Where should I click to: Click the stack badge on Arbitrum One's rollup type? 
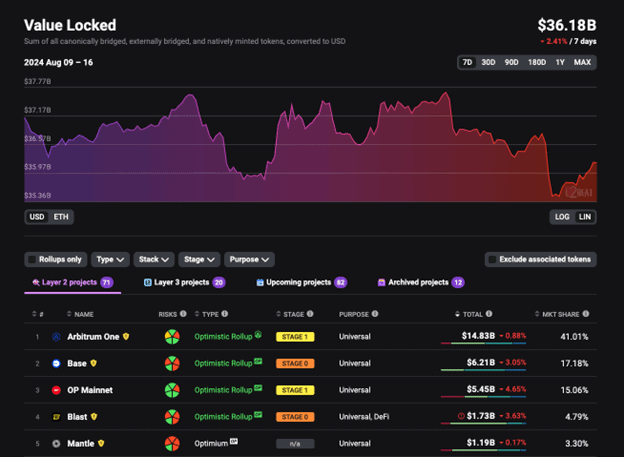(x=258, y=334)
